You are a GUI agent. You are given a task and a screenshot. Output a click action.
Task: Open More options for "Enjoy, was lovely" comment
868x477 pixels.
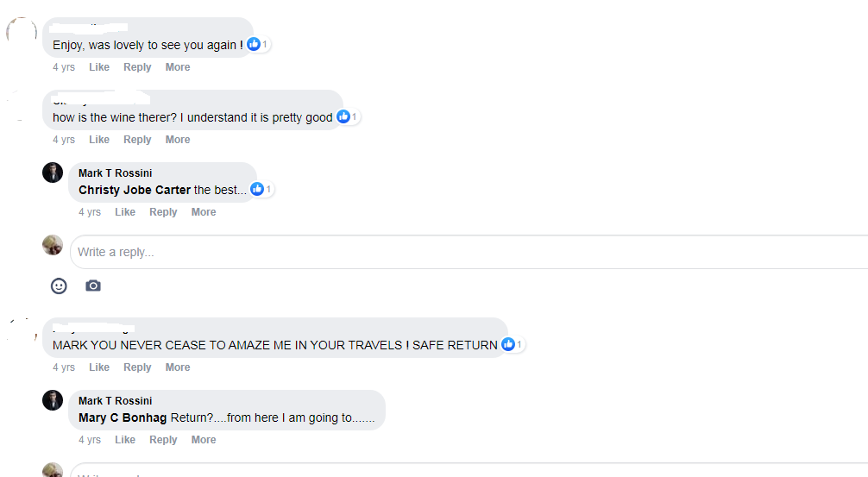(x=178, y=67)
